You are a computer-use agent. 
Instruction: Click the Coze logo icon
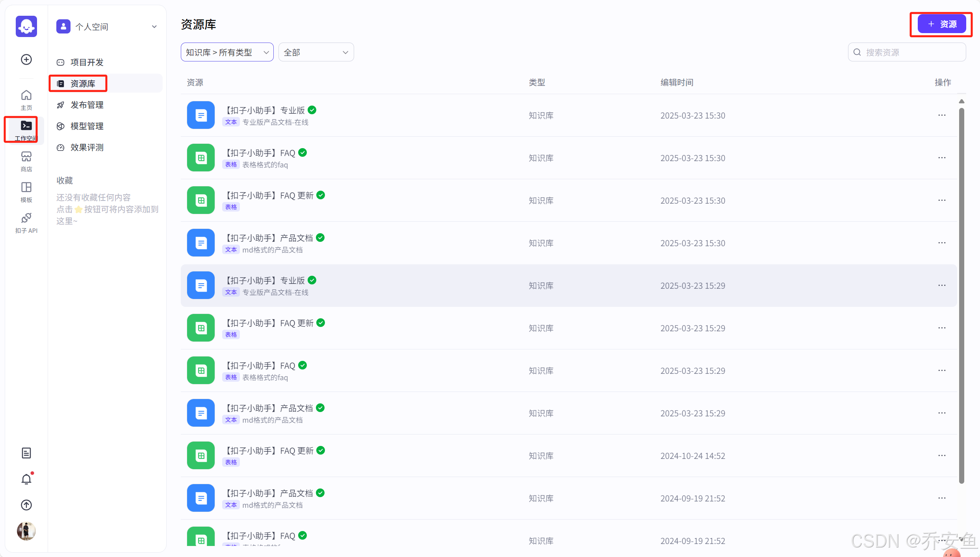[26, 26]
